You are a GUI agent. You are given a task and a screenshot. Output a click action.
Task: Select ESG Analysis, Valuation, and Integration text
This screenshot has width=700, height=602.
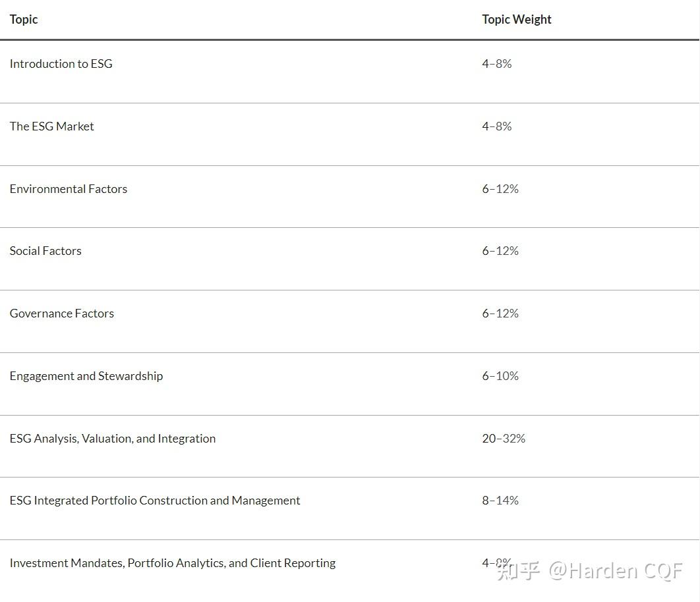pyautogui.click(x=112, y=439)
